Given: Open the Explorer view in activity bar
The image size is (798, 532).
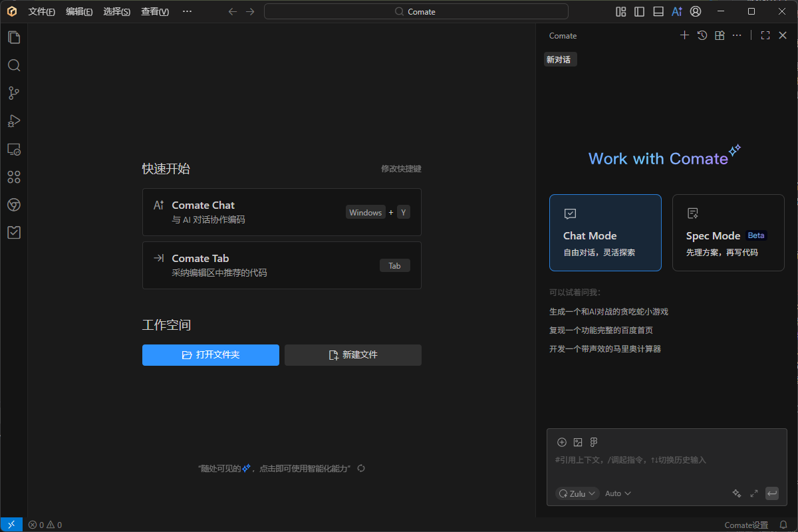Looking at the screenshot, I should [x=14, y=37].
